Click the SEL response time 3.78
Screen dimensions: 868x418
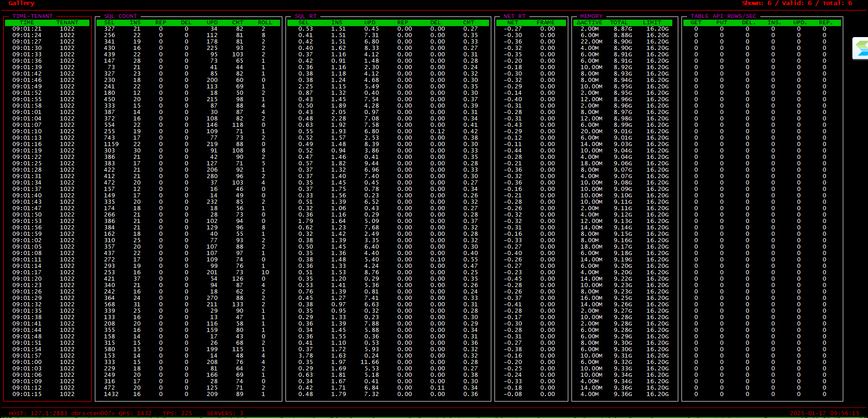[306, 356]
